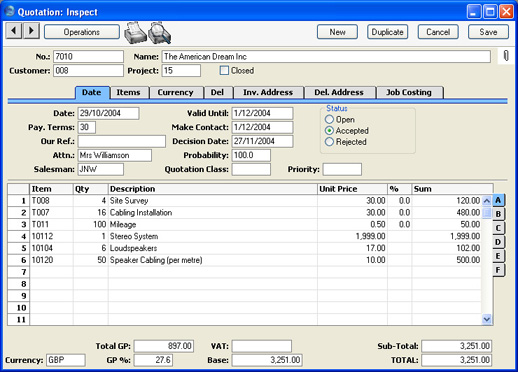Click the table scroll down arrow
Screen dimensions: 518x372
(487, 319)
